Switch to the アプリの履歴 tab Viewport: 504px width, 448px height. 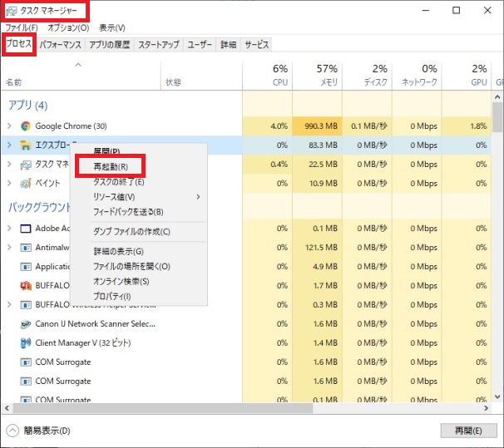tap(110, 45)
